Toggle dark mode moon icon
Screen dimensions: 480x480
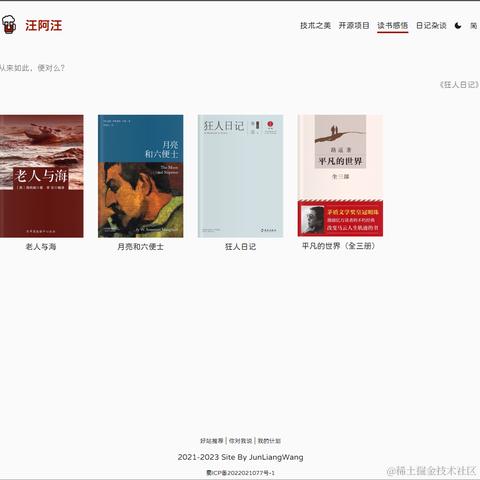point(458,25)
